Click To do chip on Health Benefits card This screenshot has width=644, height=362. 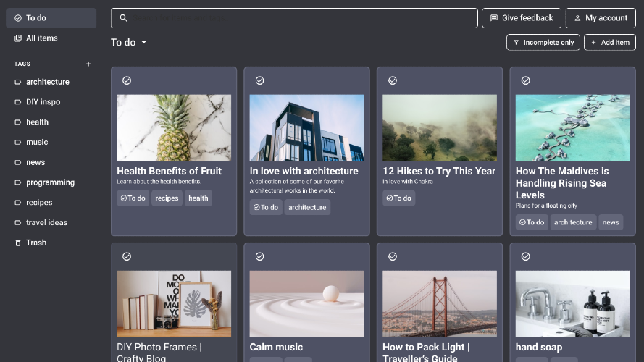coord(133,198)
